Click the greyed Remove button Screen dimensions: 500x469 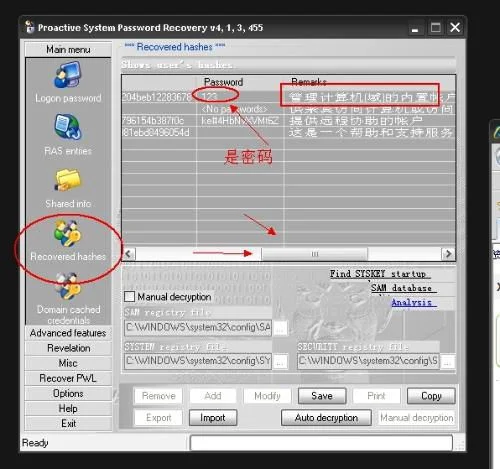click(x=158, y=396)
